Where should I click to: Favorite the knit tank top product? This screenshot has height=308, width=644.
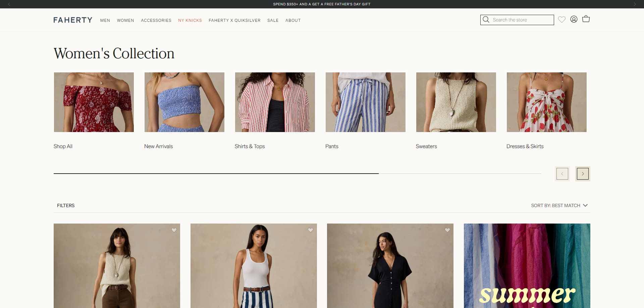tap(174, 230)
